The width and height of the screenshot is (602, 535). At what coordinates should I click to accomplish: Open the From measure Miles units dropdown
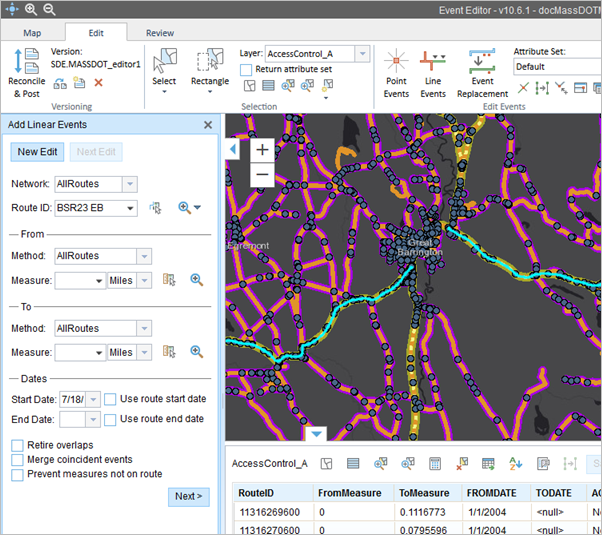[x=143, y=281]
